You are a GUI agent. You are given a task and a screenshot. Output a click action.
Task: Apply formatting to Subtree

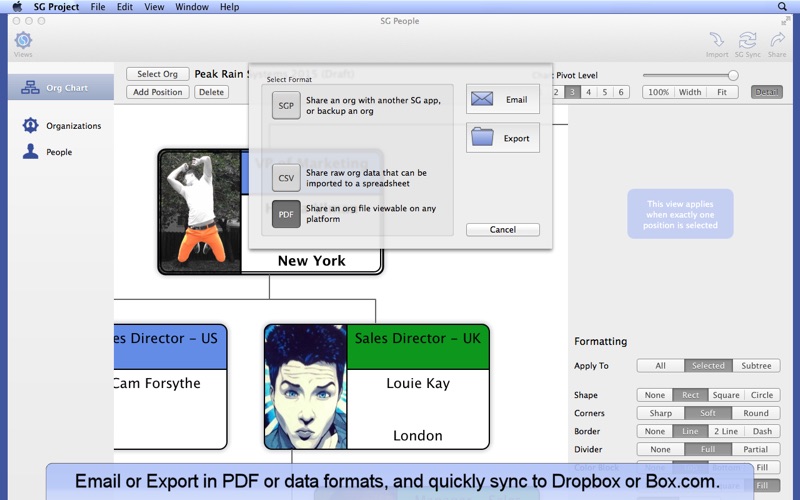tap(756, 365)
